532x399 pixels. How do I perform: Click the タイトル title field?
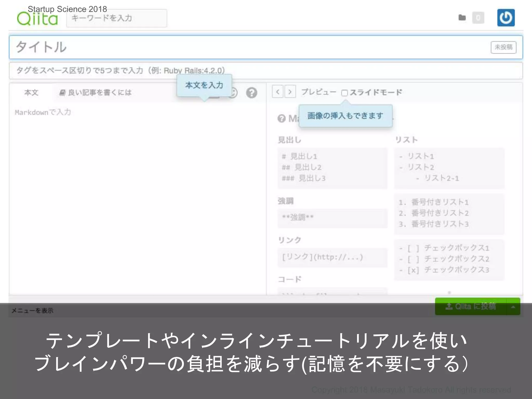(266, 47)
